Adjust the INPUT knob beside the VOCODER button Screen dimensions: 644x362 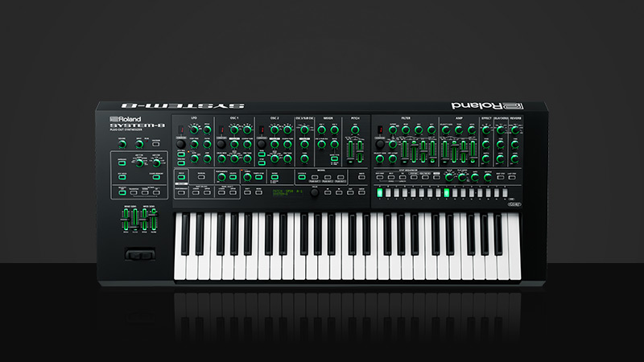(x=139, y=144)
